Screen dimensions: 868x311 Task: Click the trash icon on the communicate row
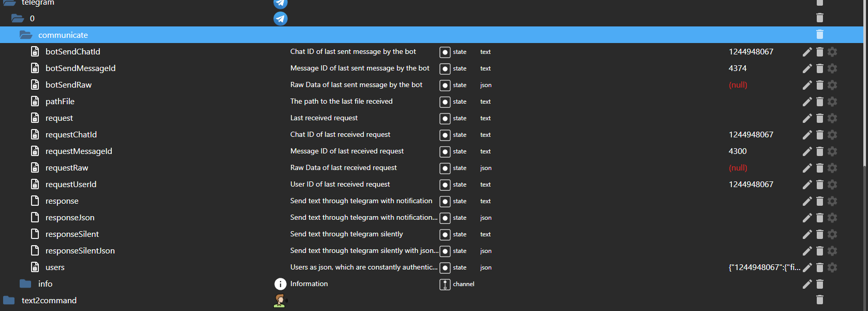820,35
